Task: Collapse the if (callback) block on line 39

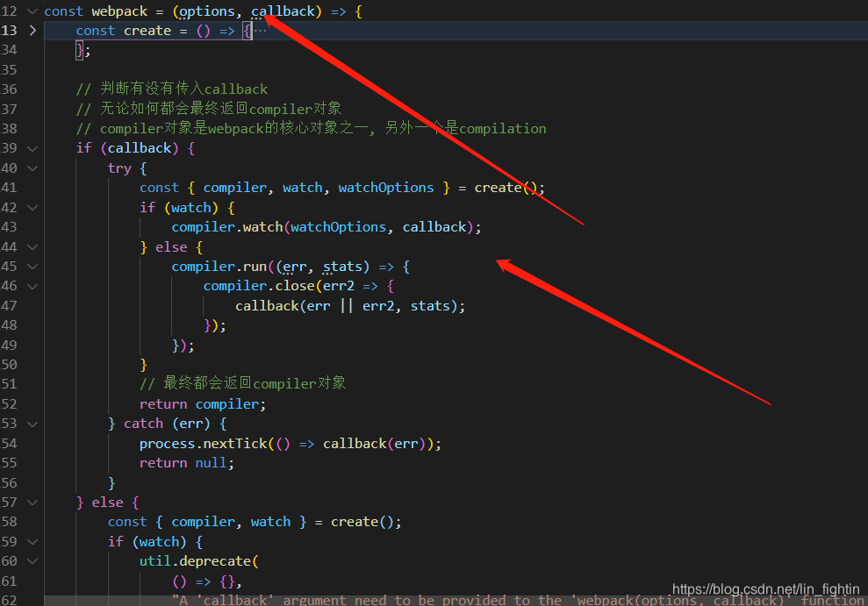Action: tap(32, 148)
